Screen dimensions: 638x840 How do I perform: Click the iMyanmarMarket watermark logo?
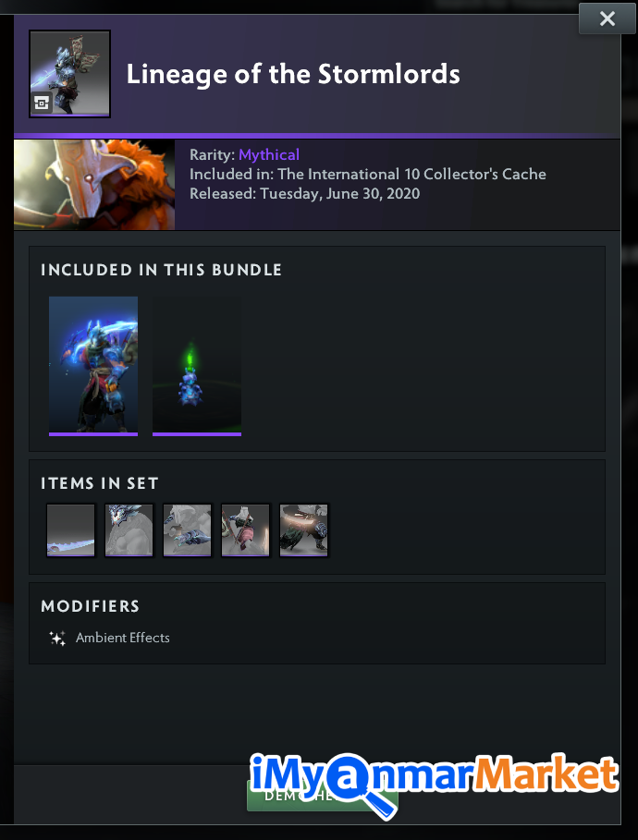435,775
